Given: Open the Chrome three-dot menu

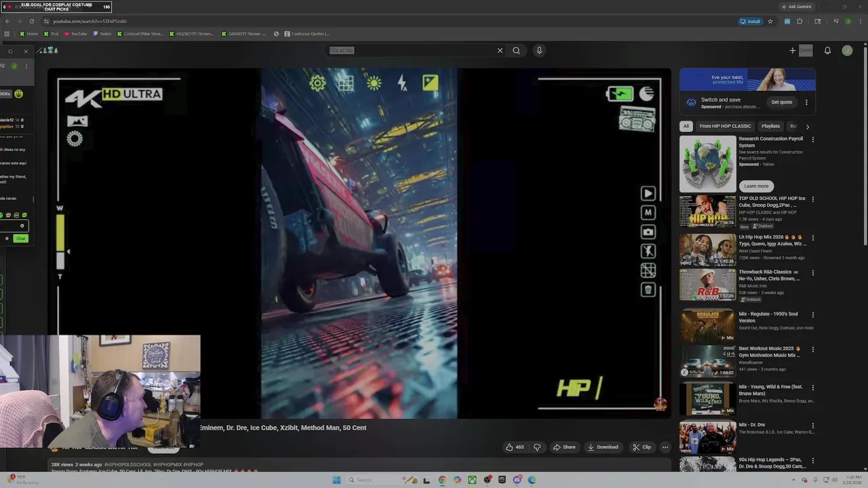Looking at the screenshot, I should tap(859, 21).
